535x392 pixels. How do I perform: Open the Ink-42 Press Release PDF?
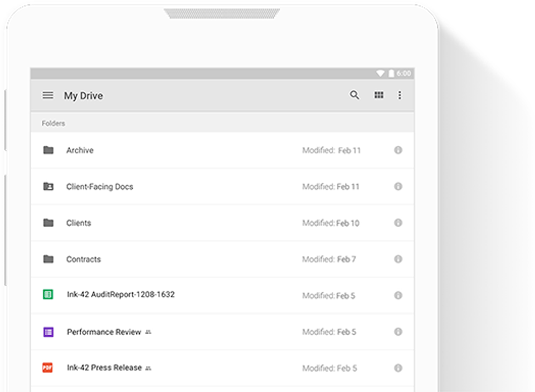(x=104, y=367)
